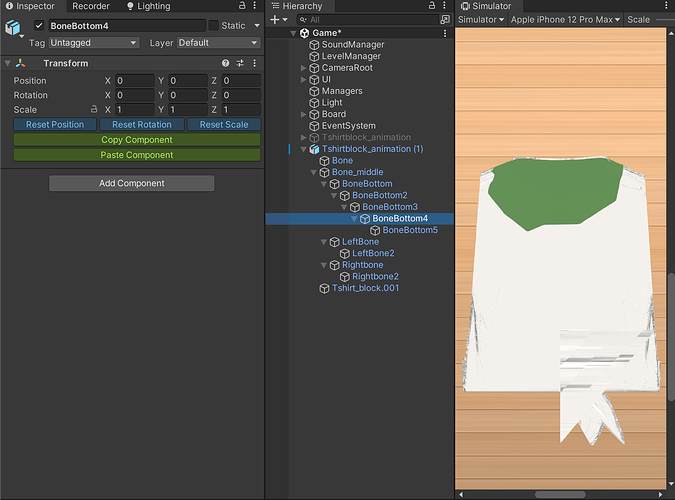Collapse the BoneBottom2 object

click(334, 196)
